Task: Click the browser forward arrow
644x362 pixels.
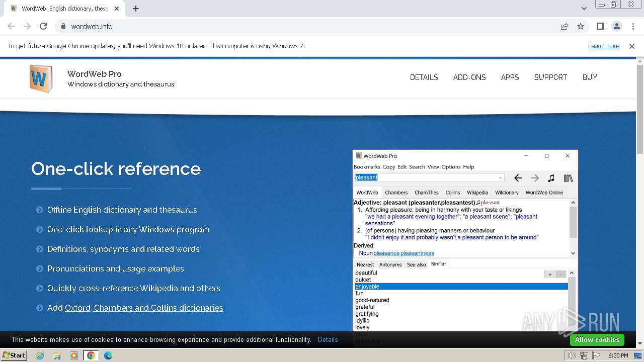Action: 27,26
